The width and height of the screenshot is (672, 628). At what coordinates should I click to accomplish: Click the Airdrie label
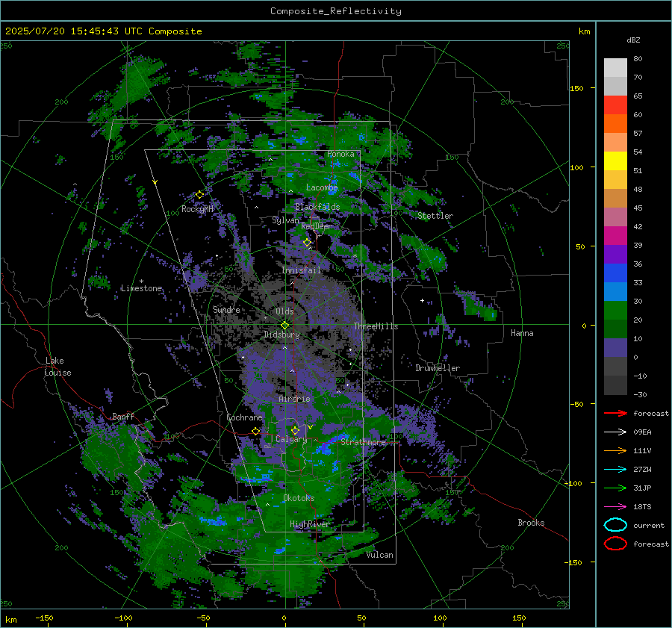(x=294, y=399)
